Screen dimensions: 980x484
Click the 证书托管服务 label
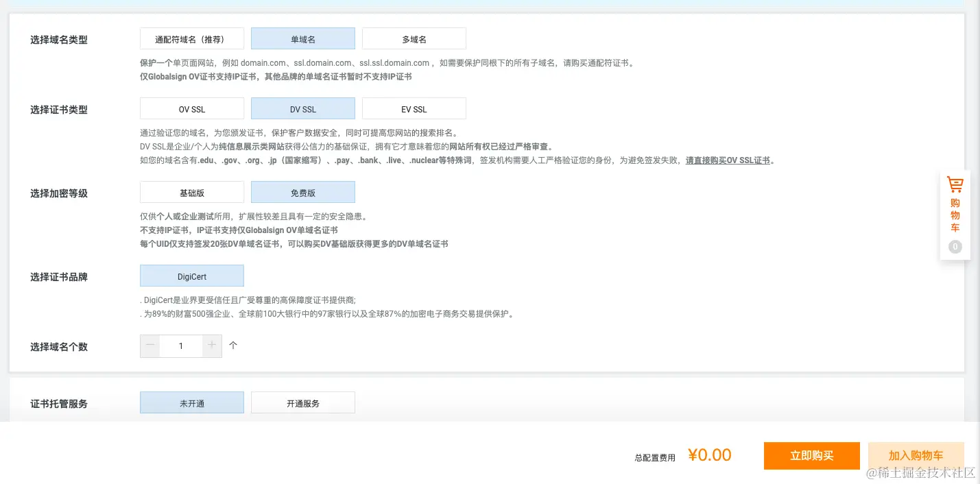click(x=59, y=404)
